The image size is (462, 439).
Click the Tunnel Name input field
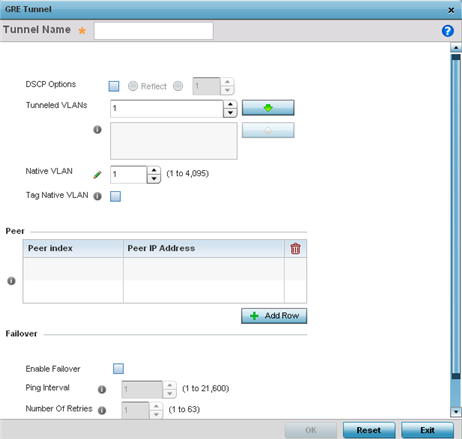coord(154,31)
